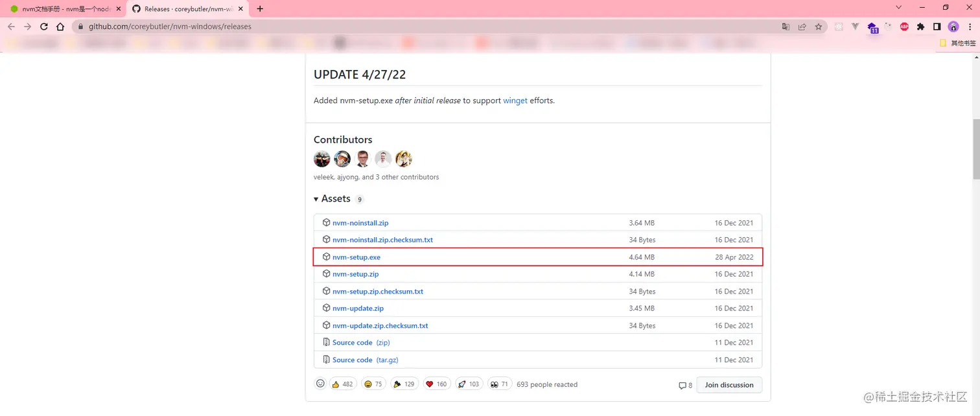Download Source code (zip)
This screenshot has width=980, height=416.
point(361,343)
